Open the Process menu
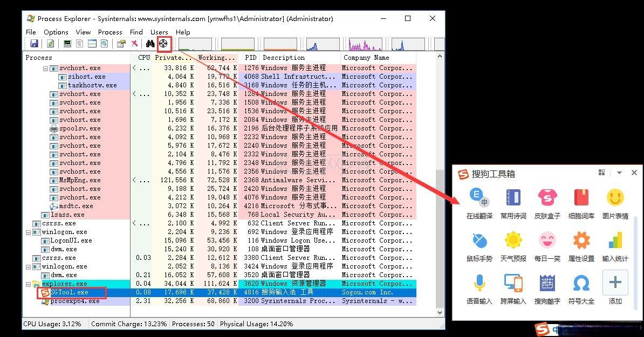 109,32
